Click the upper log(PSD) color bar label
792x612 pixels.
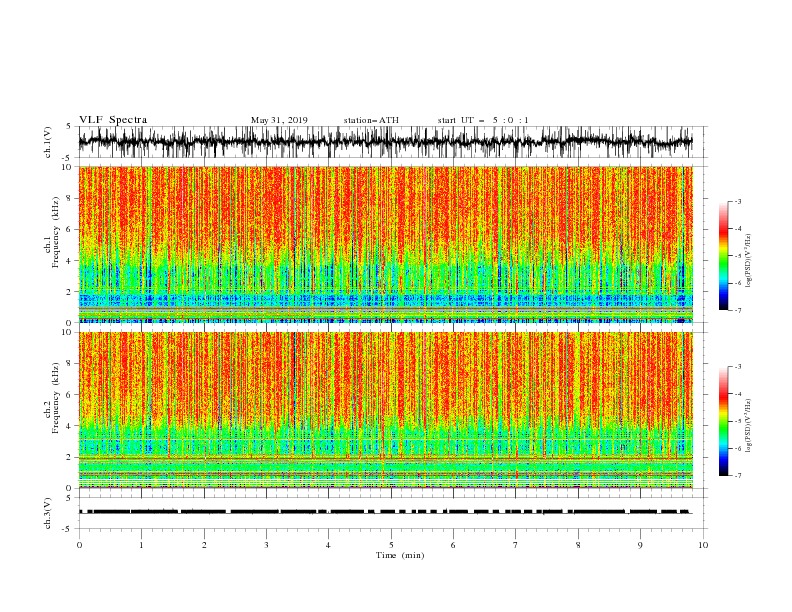tap(748, 261)
